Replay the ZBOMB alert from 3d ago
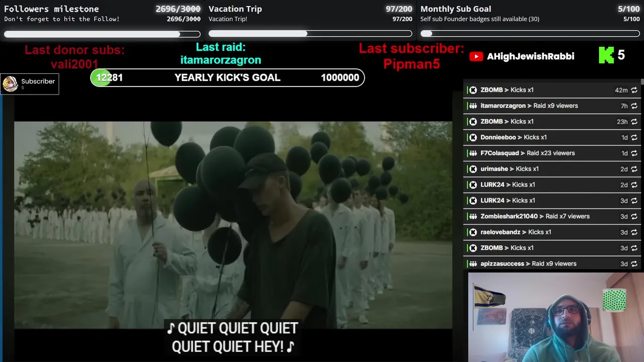Viewport: 644px width, 362px height. tap(634, 248)
